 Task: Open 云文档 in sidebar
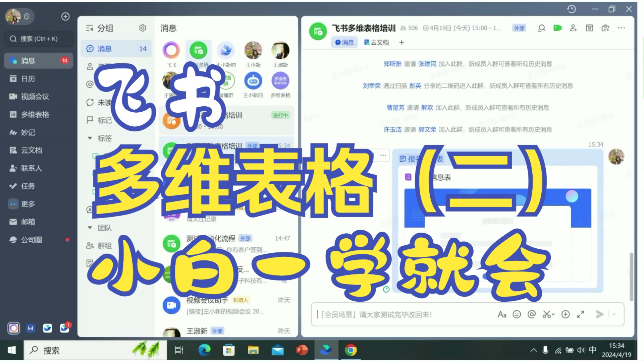pos(39,150)
